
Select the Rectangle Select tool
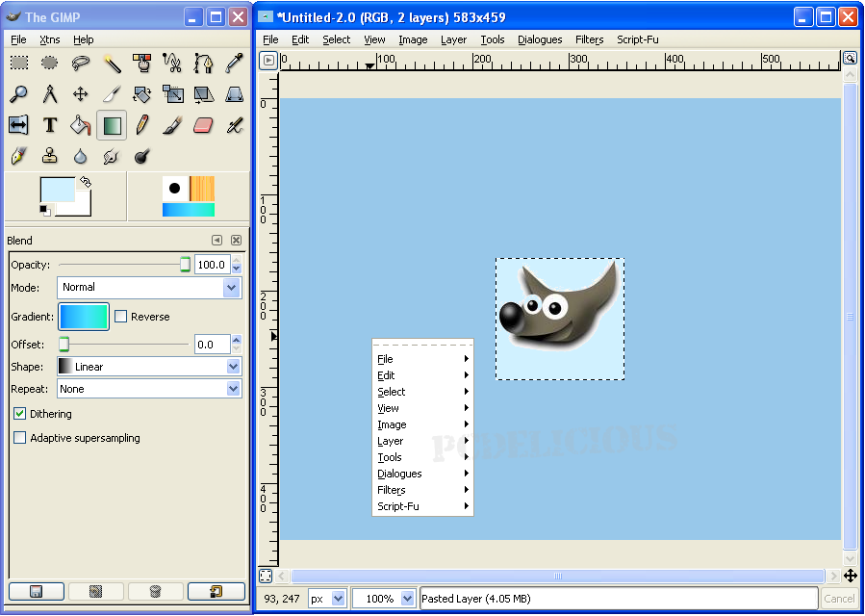point(19,63)
